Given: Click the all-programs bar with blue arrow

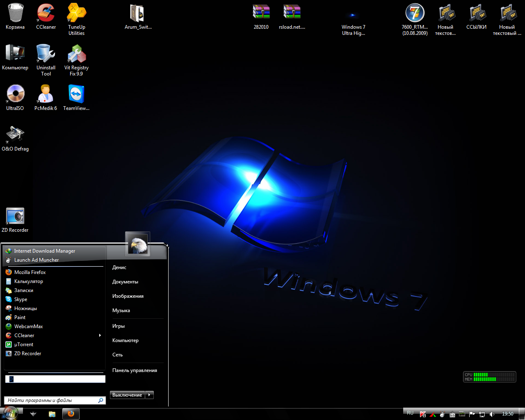Looking at the screenshot, I should tap(55, 379).
